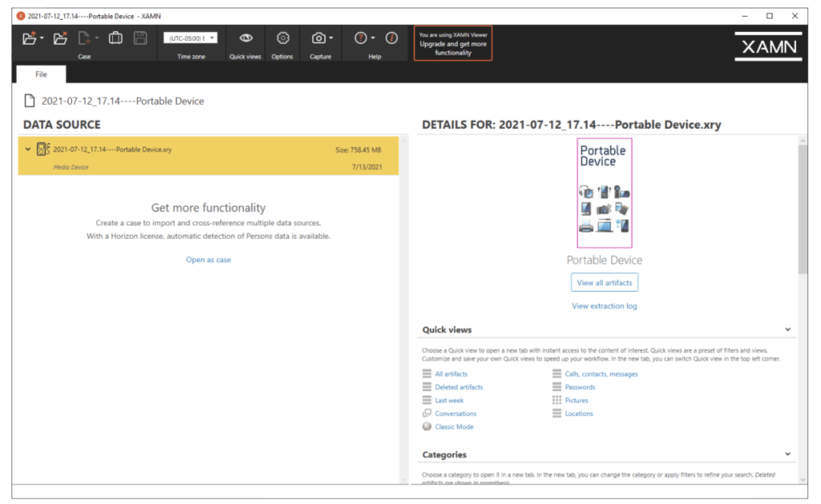Click the Help question mark icon
821x504 pixels.
click(361, 38)
